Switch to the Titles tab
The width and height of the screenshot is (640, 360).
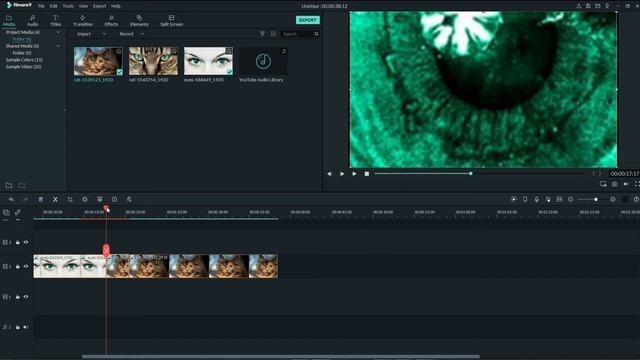56,20
